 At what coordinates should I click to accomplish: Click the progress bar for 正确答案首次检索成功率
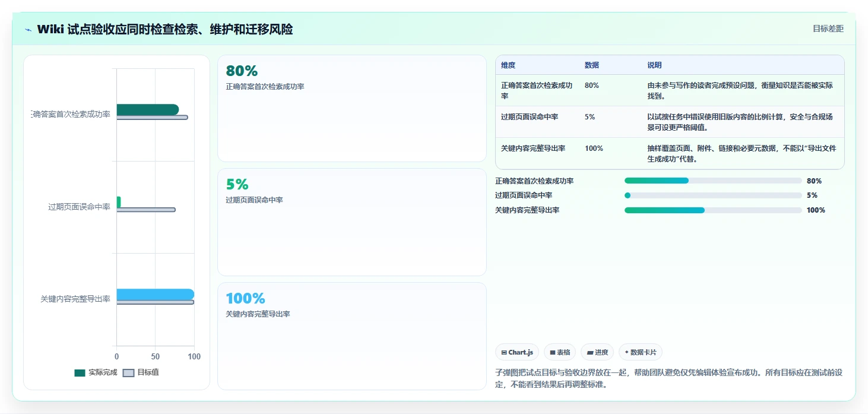point(713,181)
